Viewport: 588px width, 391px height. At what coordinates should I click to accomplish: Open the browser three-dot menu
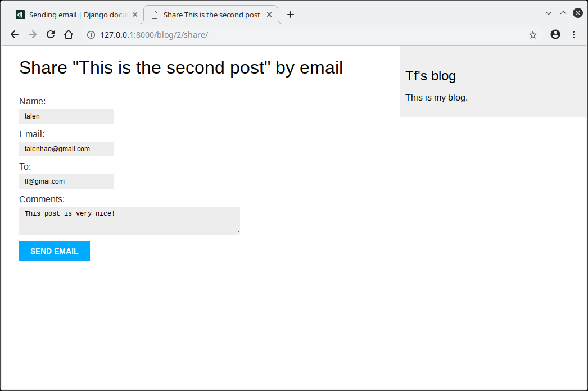tap(573, 35)
